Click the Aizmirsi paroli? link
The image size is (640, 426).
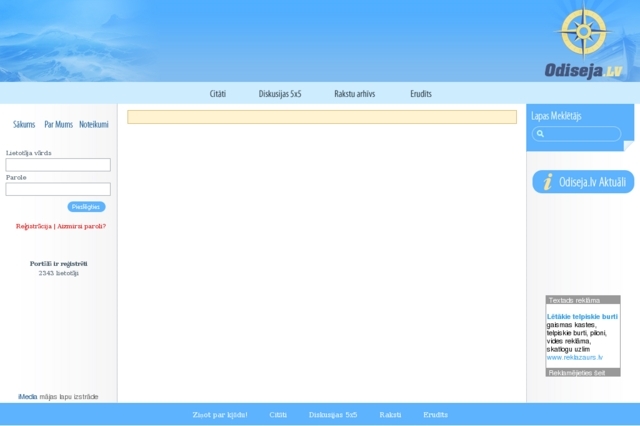[x=81, y=226]
